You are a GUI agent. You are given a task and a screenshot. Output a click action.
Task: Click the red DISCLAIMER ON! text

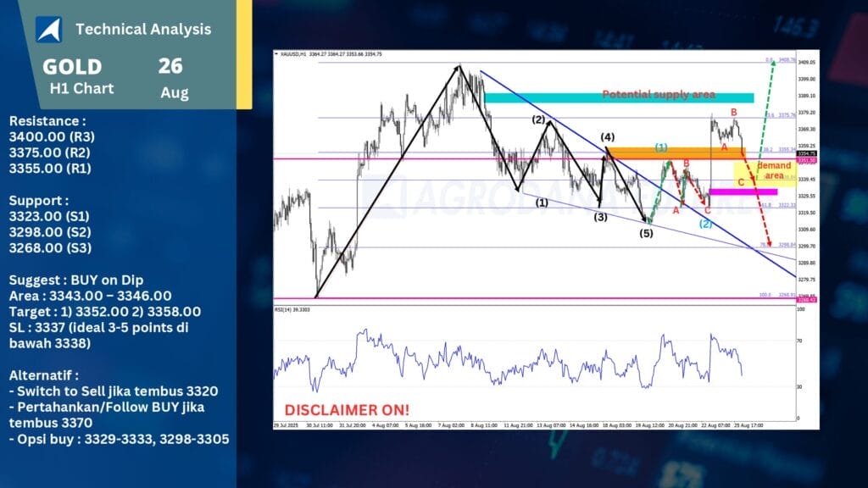346,408
